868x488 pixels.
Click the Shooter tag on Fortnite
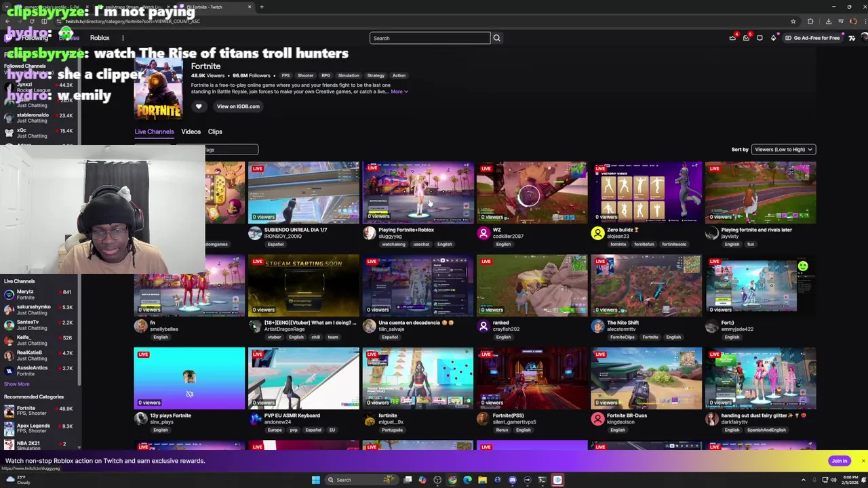(305, 75)
